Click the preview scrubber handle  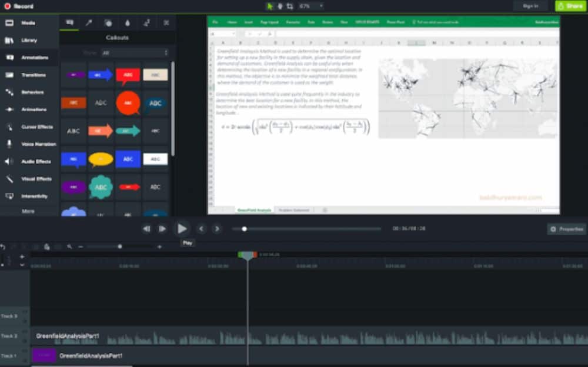(x=245, y=229)
